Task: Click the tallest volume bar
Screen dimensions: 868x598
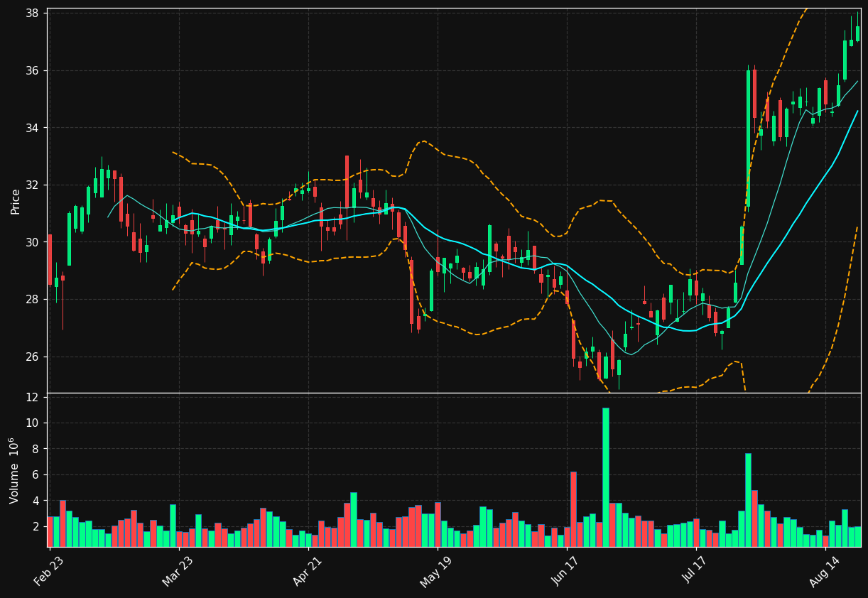Action: [x=606, y=477]
